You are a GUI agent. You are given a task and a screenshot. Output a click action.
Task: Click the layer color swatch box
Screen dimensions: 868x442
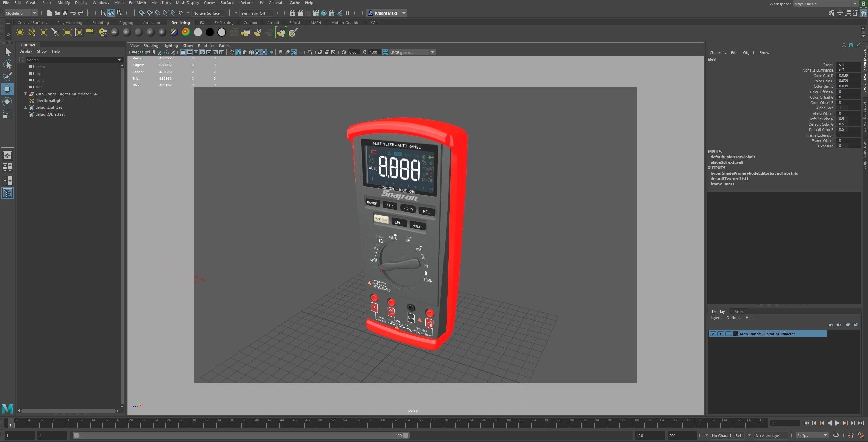point(735,334)
